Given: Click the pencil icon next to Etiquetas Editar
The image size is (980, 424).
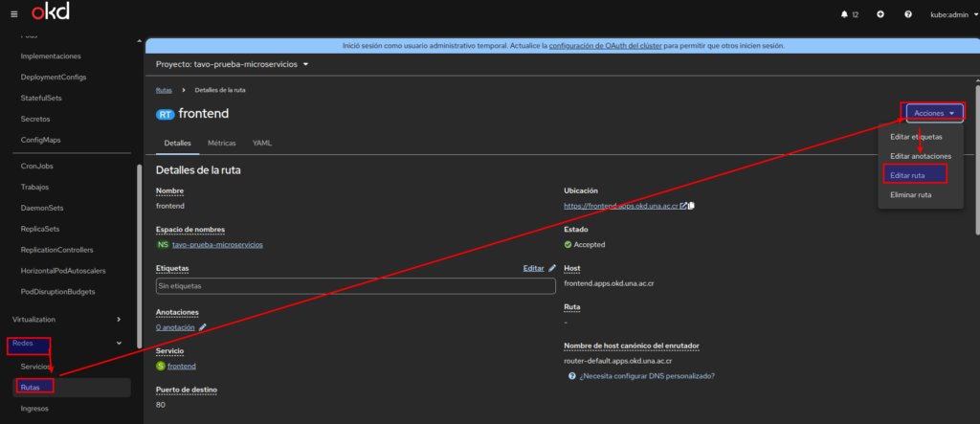Looking at the screenshot, I should click(x=552, y=269).
